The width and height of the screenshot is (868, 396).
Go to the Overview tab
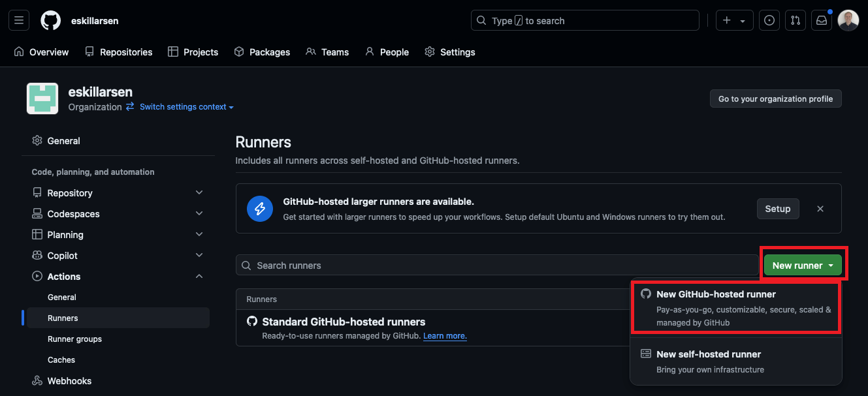point(41,52)
